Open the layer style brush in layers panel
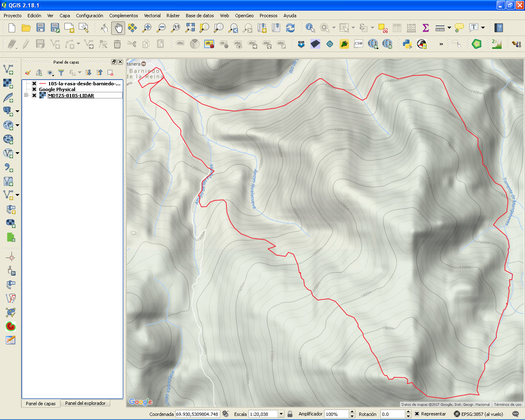 click(x=28, y=73)
